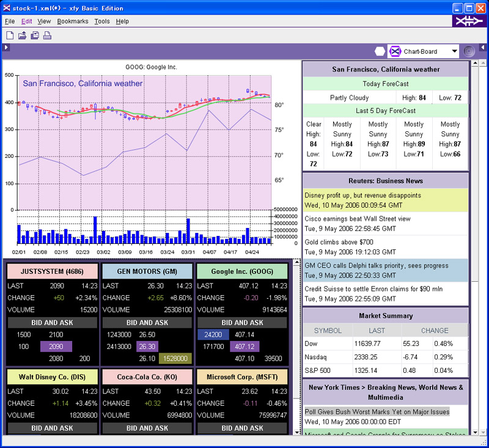Click blue 24200 bid volume in Google

[213, 334]
